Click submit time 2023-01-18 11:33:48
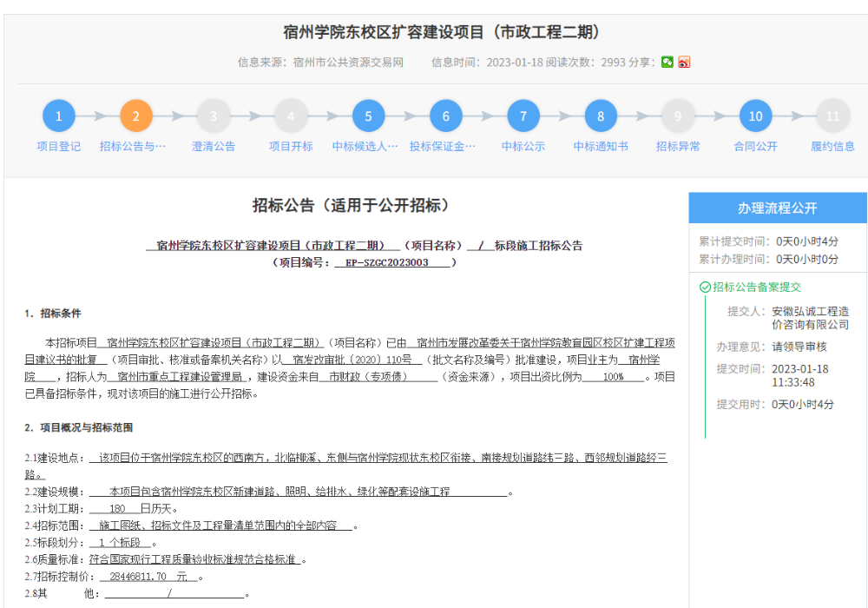The height and width of the screenshot is (608, 868). click(x=800, y=375)
